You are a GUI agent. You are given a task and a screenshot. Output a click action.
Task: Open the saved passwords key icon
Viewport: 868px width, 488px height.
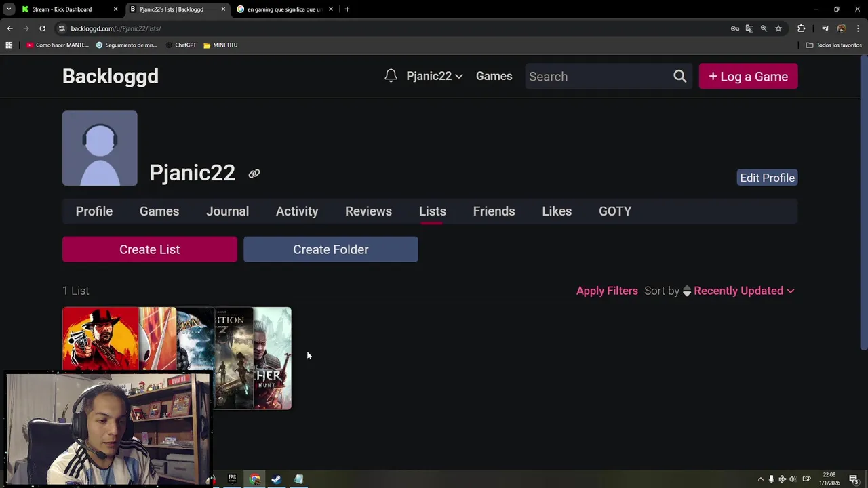pyautogui.click(x=735, y=28)
